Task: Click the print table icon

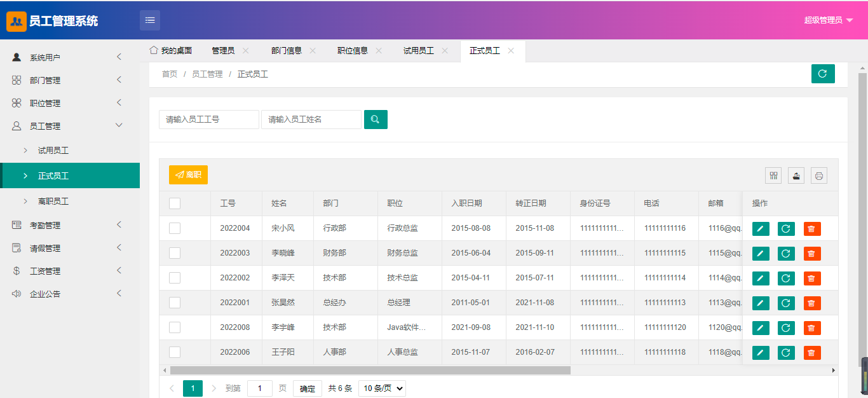Action: point(819,176)
